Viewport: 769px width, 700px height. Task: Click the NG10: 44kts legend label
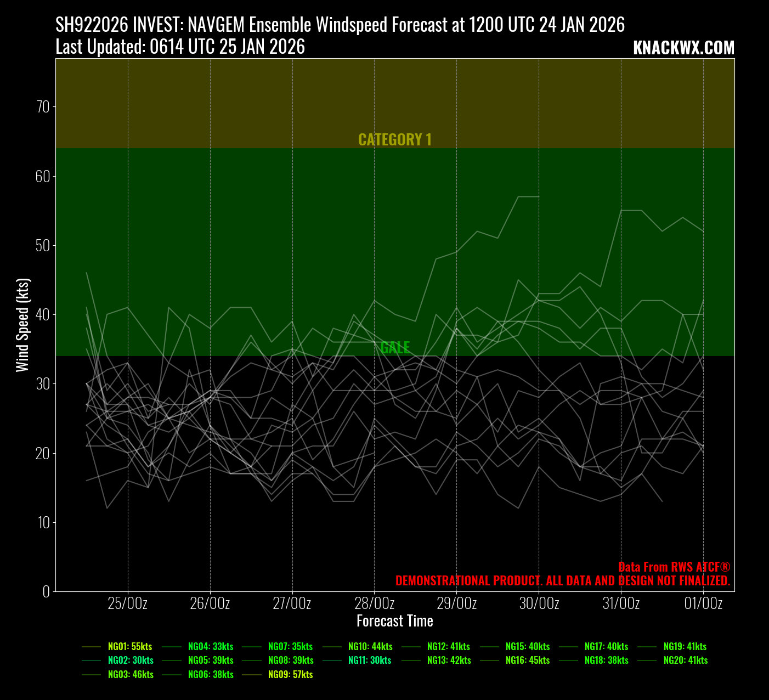click(x=370, y=647)
